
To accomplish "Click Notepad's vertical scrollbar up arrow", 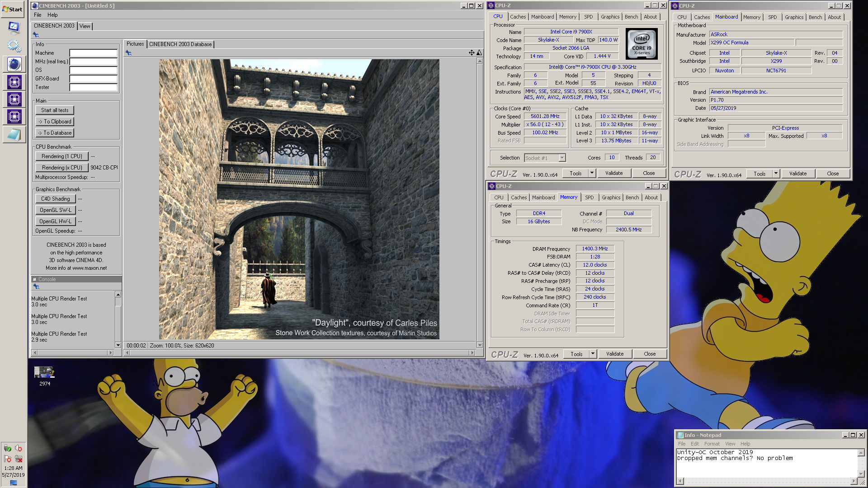I will pos(861,452).
